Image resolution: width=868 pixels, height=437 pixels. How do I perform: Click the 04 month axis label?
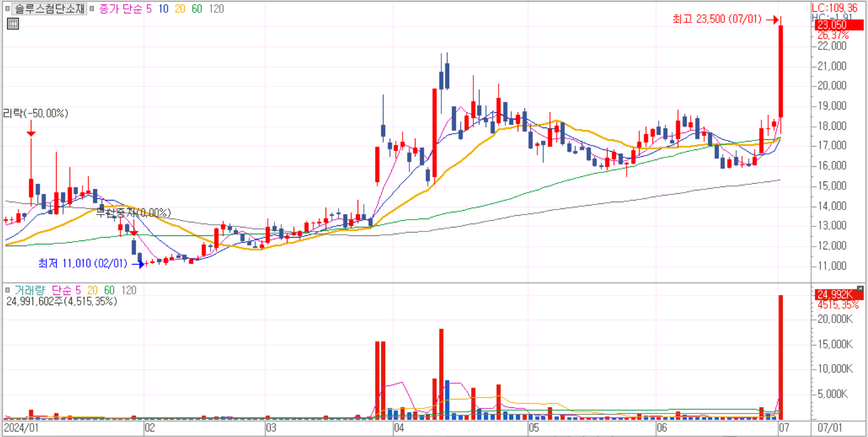pyautogui.click(x=399, y=429)
